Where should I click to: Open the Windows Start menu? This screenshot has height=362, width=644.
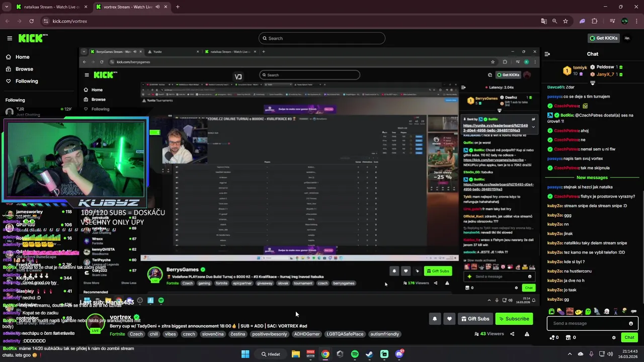tap(245, 354)
